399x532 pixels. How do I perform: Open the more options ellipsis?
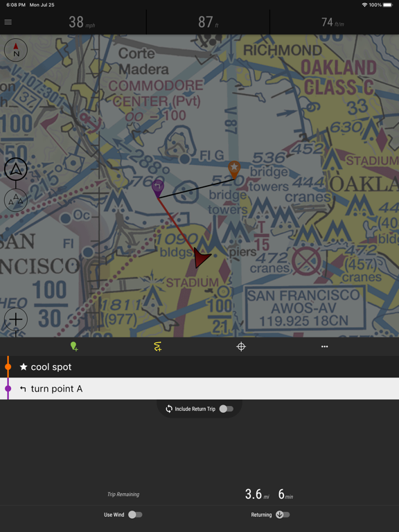pos(325,346)
